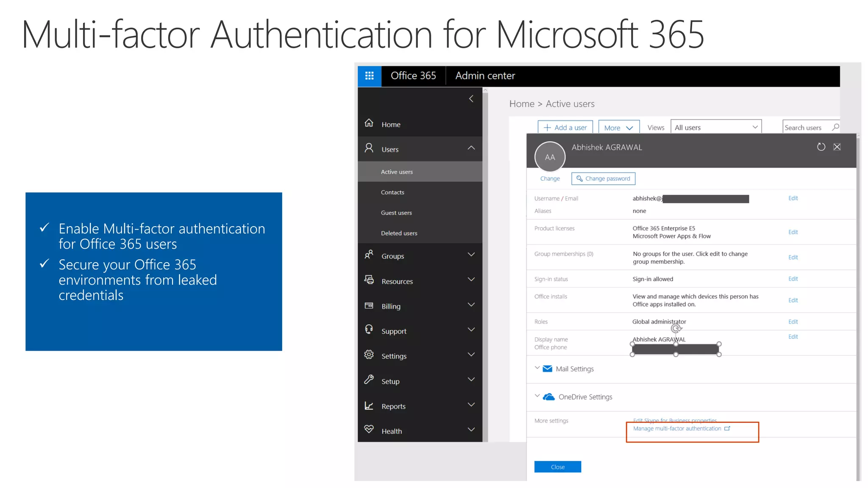
Task: Edit the Office installs row
Action: click(793, 300)
